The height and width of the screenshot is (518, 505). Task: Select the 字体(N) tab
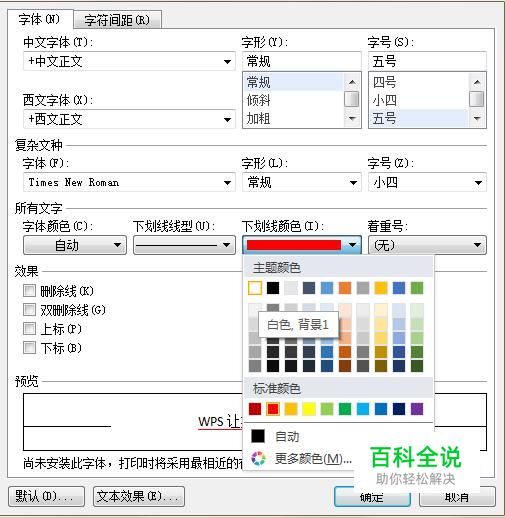pos(40,19)
